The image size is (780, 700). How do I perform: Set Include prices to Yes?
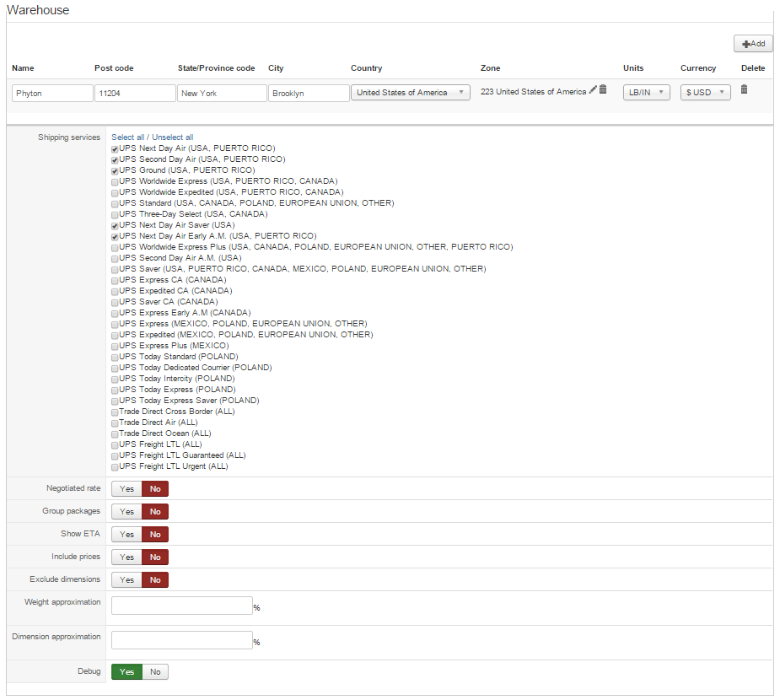(126, 557)
